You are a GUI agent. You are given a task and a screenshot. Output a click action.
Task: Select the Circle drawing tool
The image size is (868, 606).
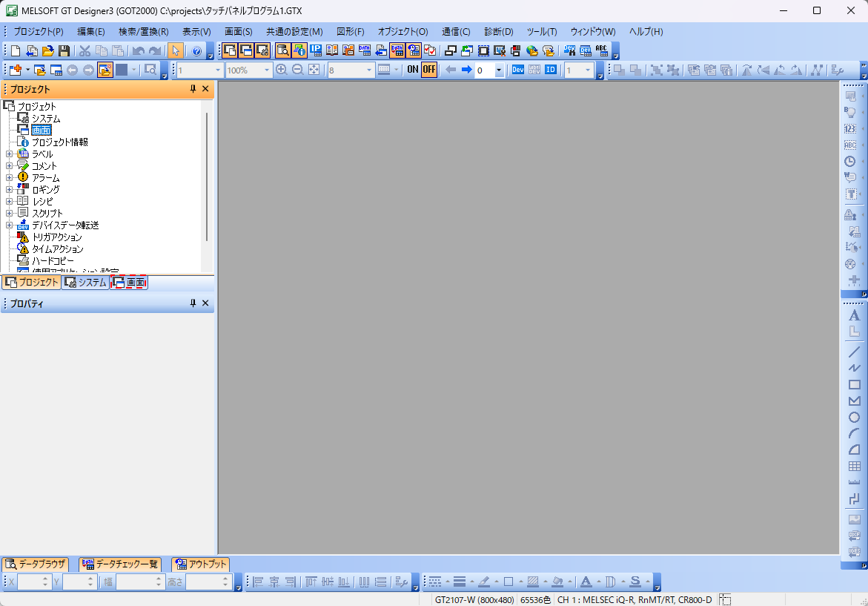(x=854, y=418)
